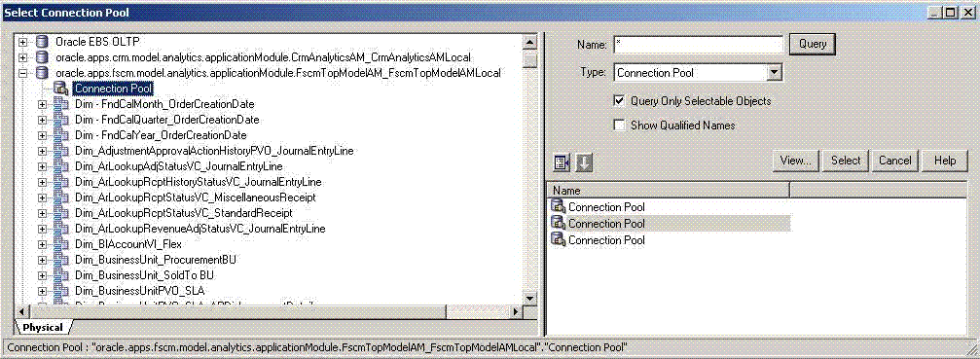Click the Dim_ArLookupRcptStatusVC_MiscellaneousReceipt table icon

click(x=61, y=197)
